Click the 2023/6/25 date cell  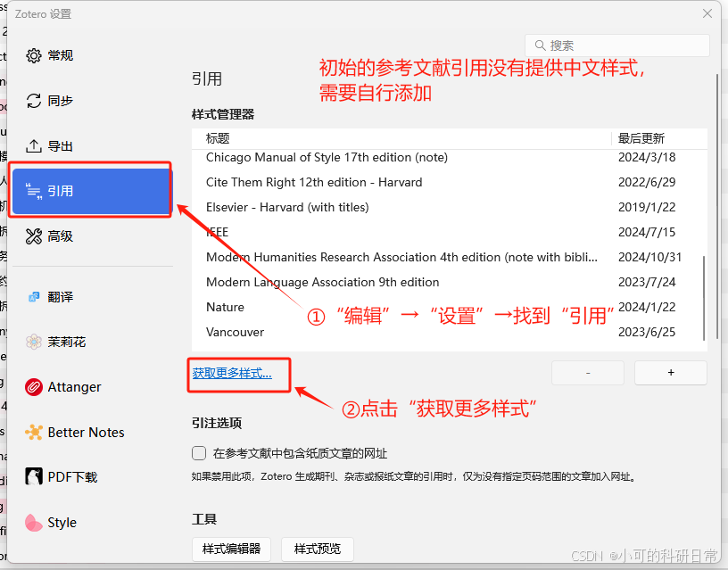[647, 333]
